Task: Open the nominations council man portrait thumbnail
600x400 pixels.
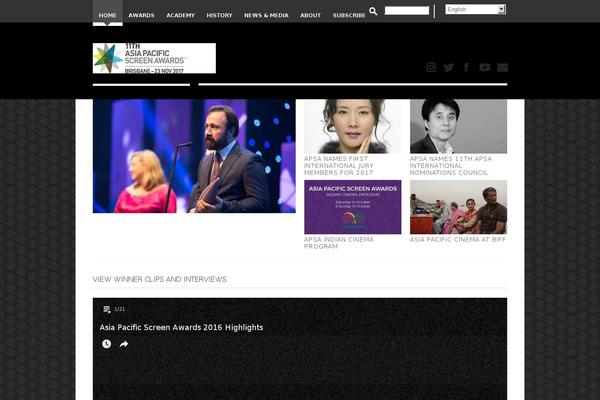Action: 458,126
